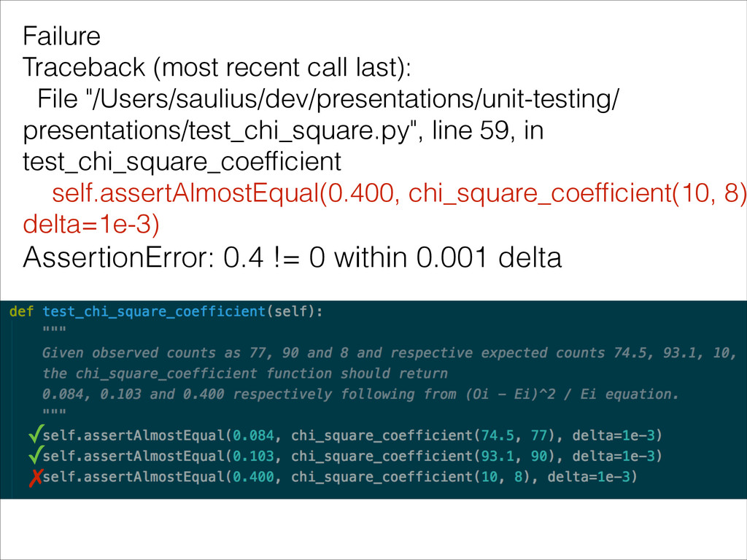Click the green checkmark beside the 0.103 assertion

tap(36, 454)
